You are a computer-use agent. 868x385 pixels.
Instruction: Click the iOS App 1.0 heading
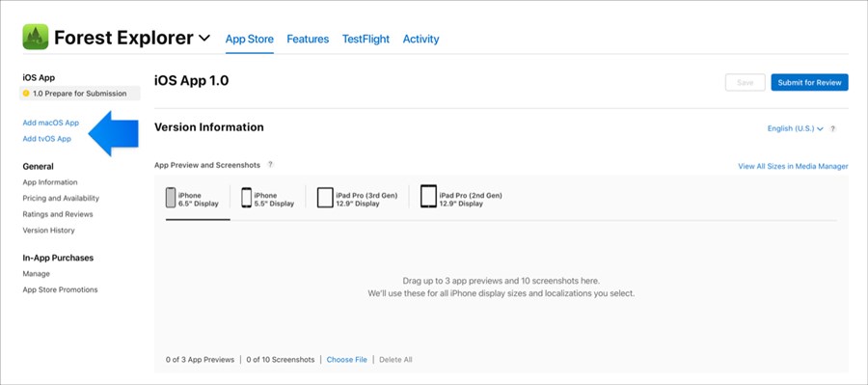tap(192, 81)
